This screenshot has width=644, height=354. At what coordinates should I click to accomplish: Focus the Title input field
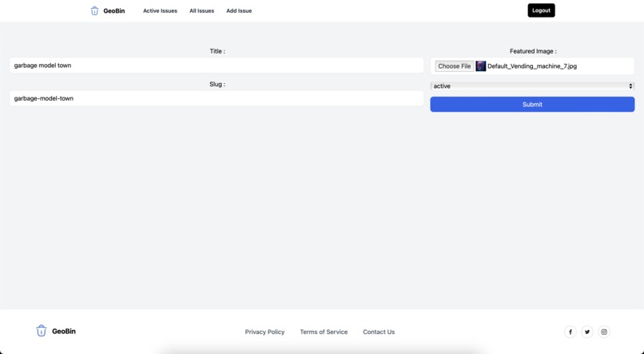(217, 66)
